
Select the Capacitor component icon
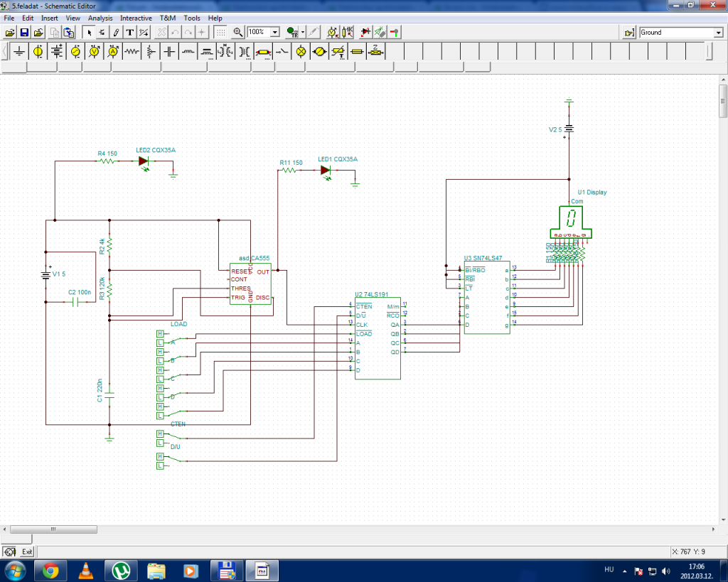[169, 51]
